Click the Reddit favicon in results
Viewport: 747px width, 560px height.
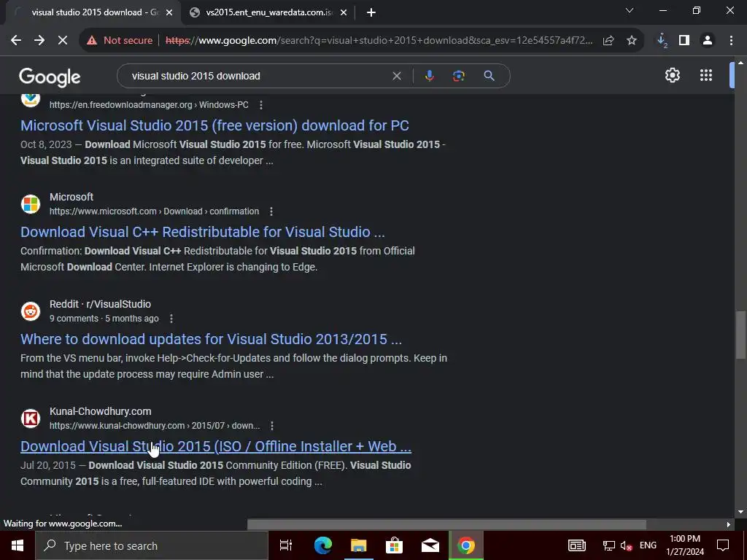pos(31,311)
